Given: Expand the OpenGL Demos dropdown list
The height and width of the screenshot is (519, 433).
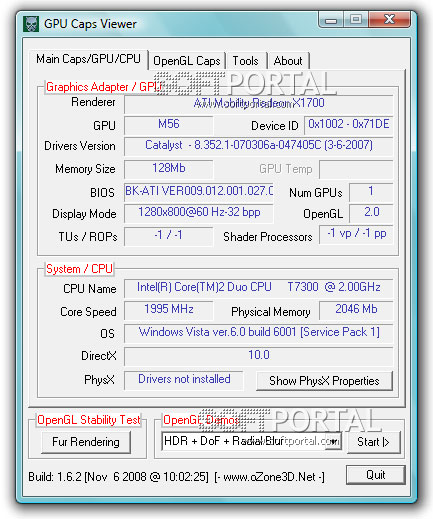Looking at the screenshot, I should pos(334,441).
